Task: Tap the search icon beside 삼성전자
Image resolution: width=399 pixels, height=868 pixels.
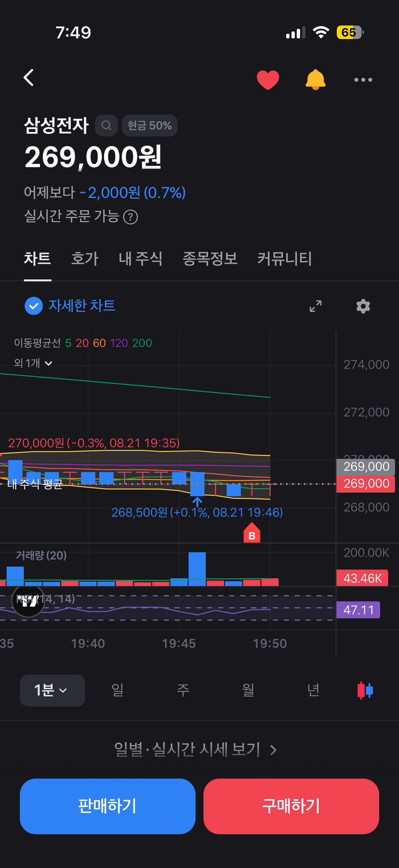Action: point(107,126)
